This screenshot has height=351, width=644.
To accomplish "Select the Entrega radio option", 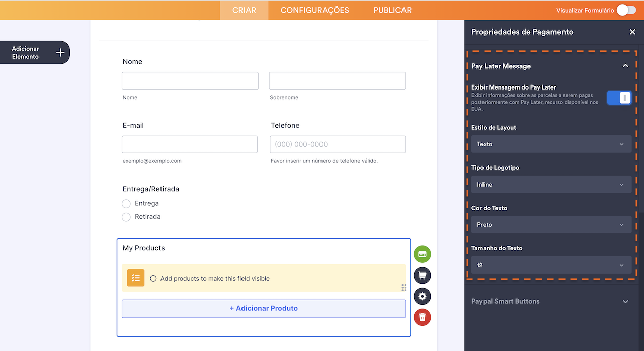I will (126, 203).
